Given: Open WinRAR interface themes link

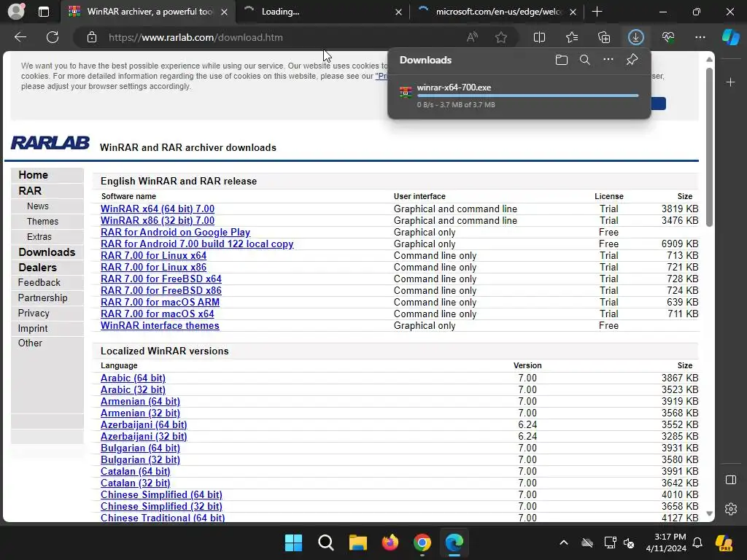Looking at the screenshot, I should [x=160, y=325].
